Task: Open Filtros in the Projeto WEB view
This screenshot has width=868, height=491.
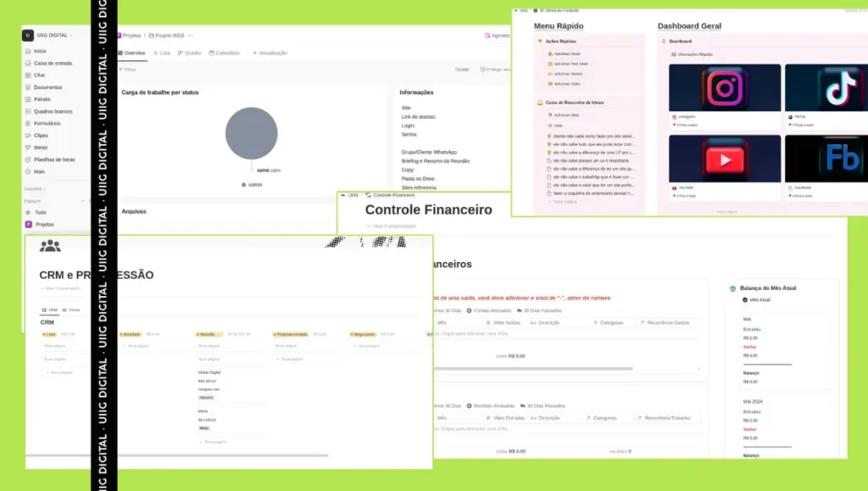Action: 127,70
